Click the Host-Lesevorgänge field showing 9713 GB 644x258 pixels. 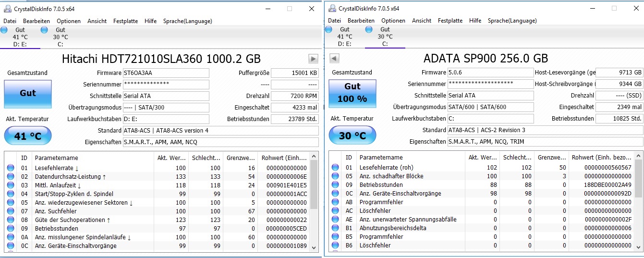(x=620, y=73)
